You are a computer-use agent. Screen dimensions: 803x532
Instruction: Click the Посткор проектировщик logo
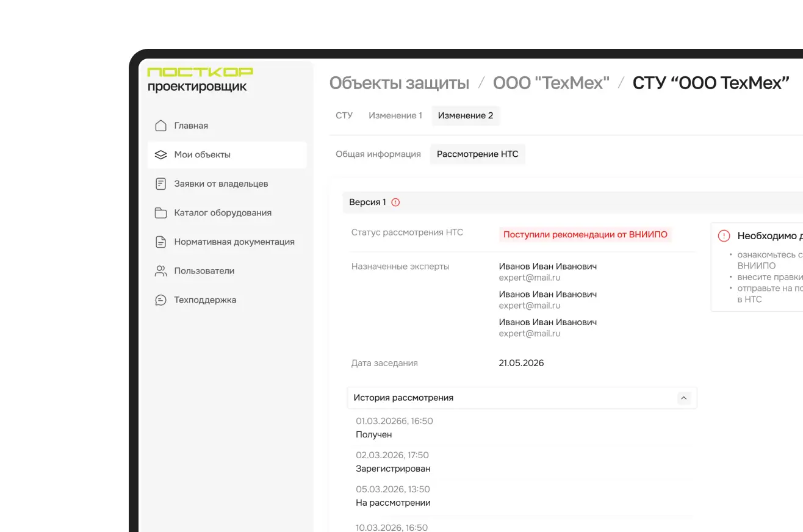tap(200, 80)
